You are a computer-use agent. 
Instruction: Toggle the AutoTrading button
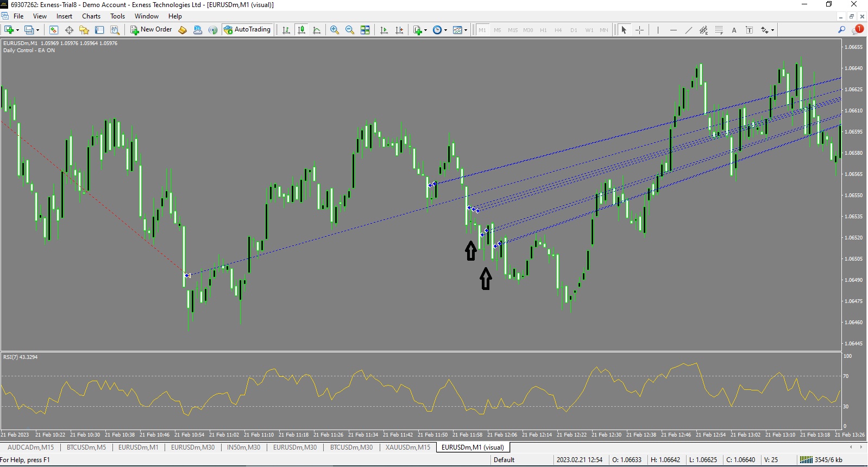[x=247, y=29]
